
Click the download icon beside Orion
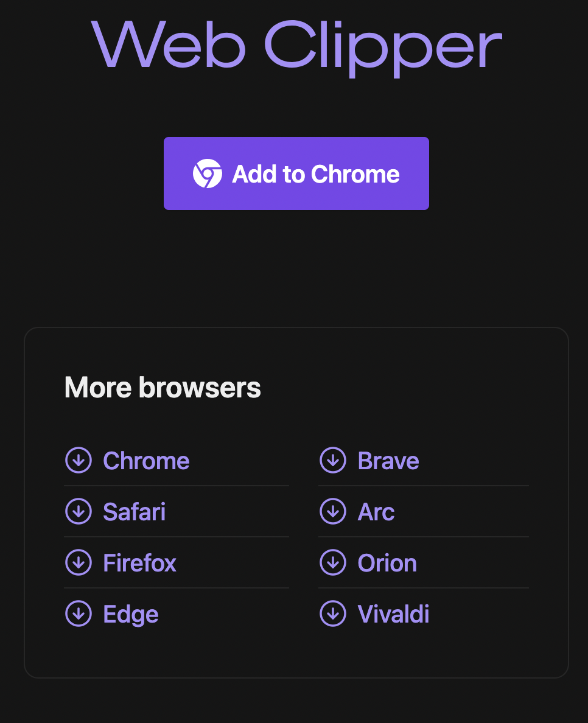click(x=333, y=563)
